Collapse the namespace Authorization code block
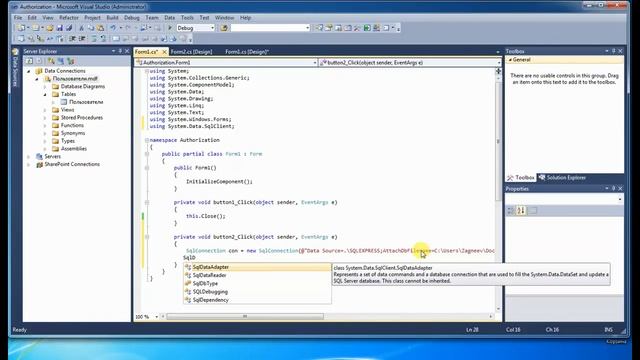Image resolution: width=640 pixels, height=360 pixels. click(147, 140)
